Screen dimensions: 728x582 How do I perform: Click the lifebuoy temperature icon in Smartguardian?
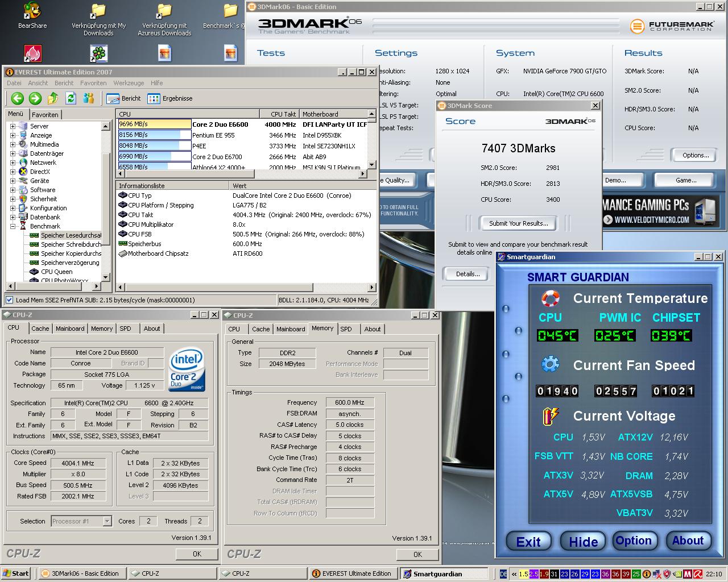pyautogui.click(x=550, y=298)
